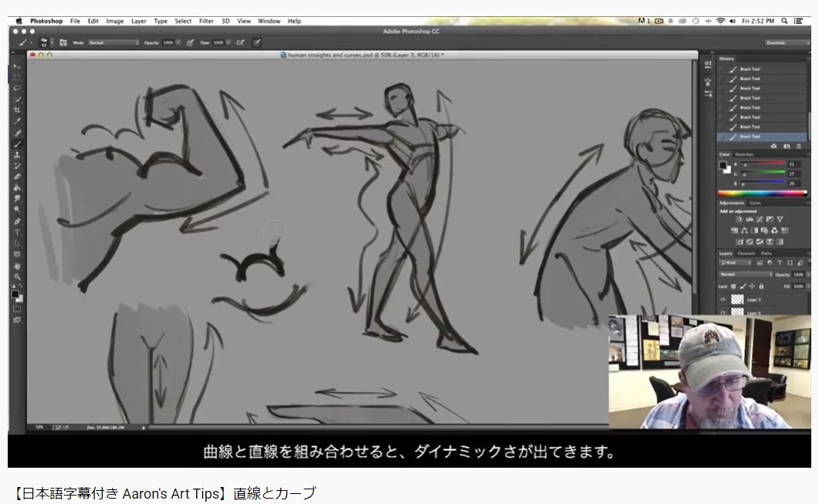Toggle lock image pixels
Image resolution: width=819 pixels, height=504 pixels.
(743, 286)
